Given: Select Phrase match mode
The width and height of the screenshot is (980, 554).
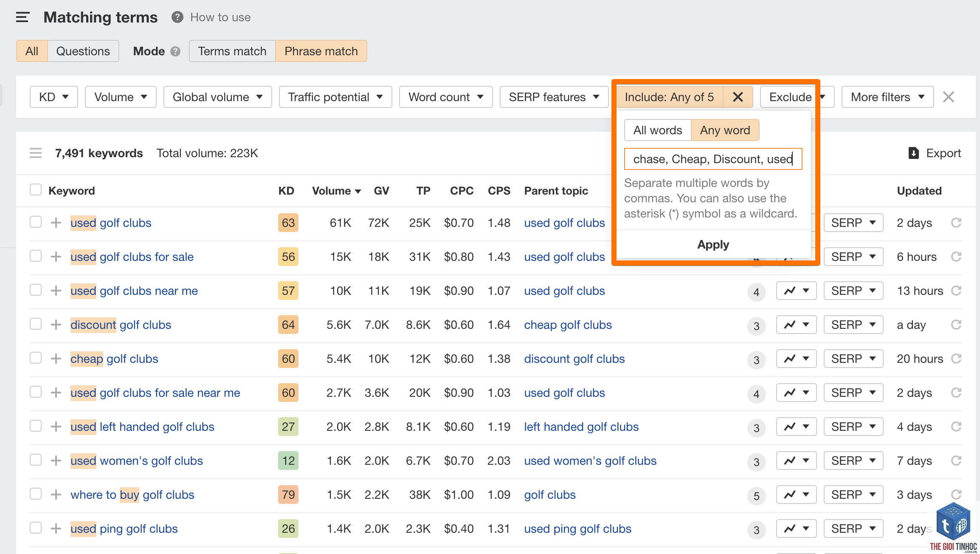Looking at the screenshot, I should [321, 51].
